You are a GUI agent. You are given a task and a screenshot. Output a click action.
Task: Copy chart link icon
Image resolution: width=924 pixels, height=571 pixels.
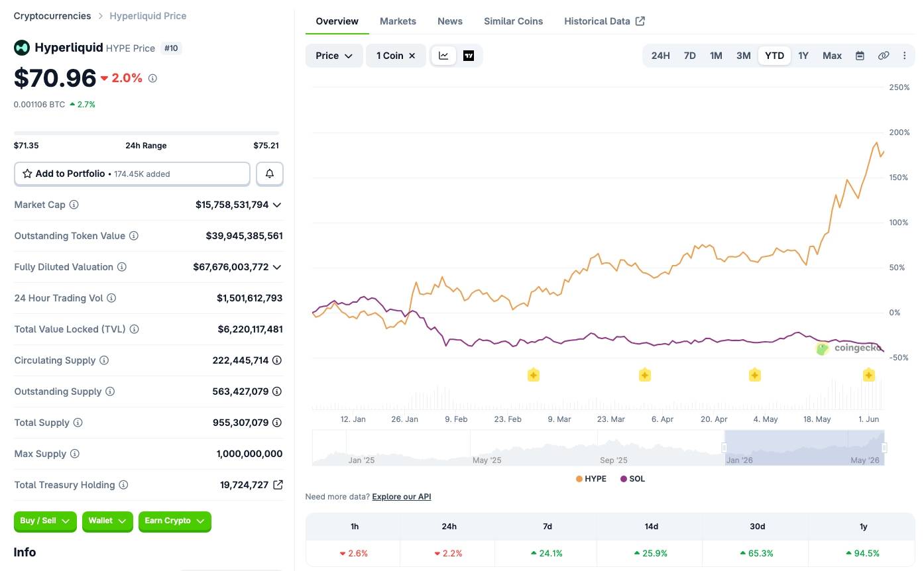click(883, 56)
